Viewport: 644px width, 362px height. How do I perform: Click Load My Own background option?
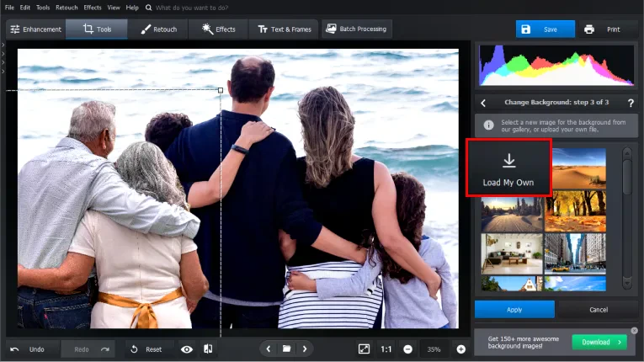[508, 168]
